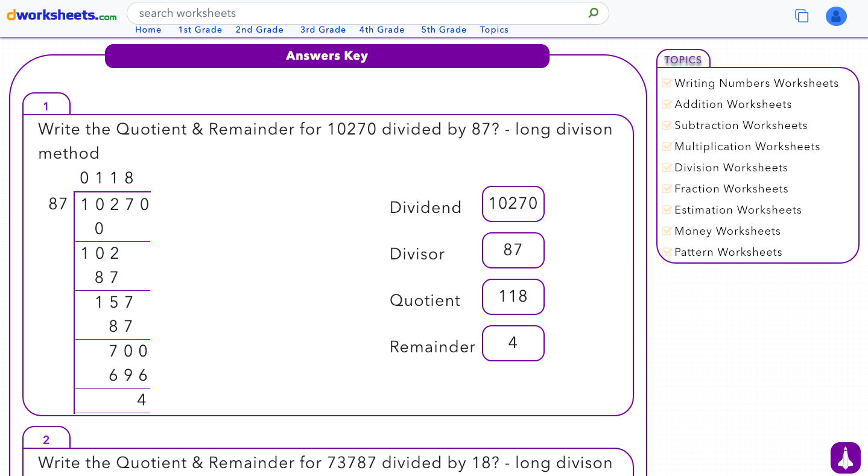Screen dimensions: 868x476
Task: Click the dworksheets.com logo
Action: [x=60, y=15]
